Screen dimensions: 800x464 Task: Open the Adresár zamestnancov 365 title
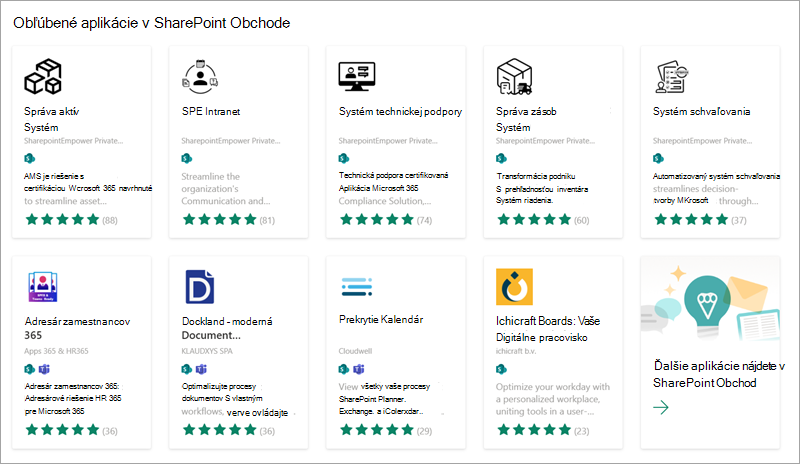pyautogui.click(x=77, y=328)
